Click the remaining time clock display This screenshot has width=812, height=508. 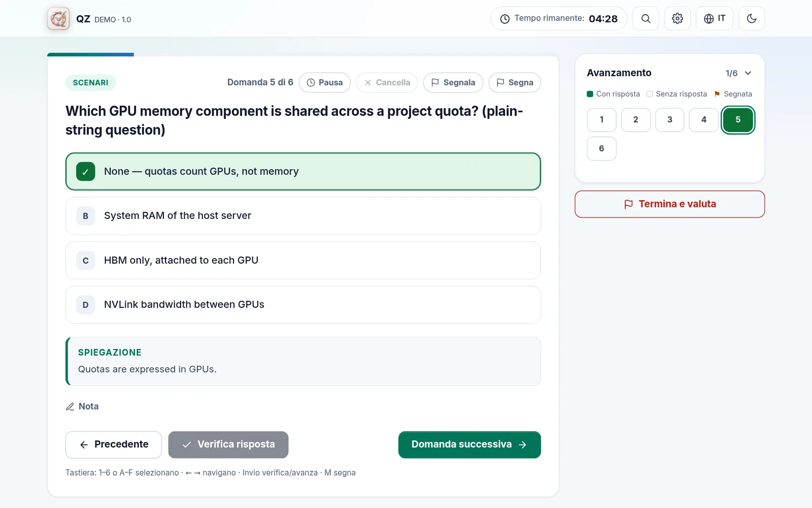558,19
